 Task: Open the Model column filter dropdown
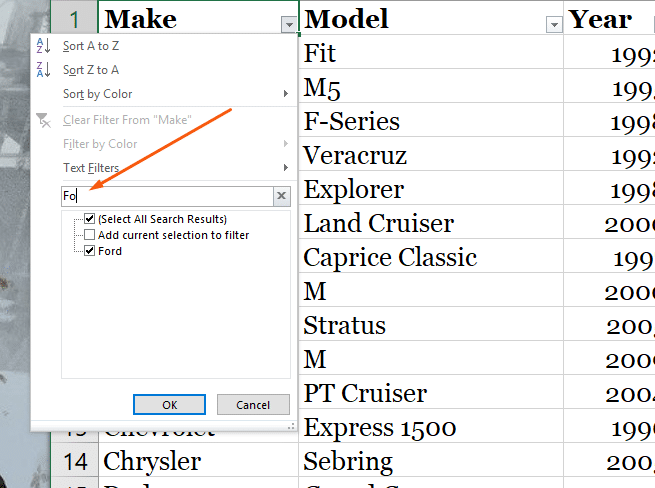point(553,25)
